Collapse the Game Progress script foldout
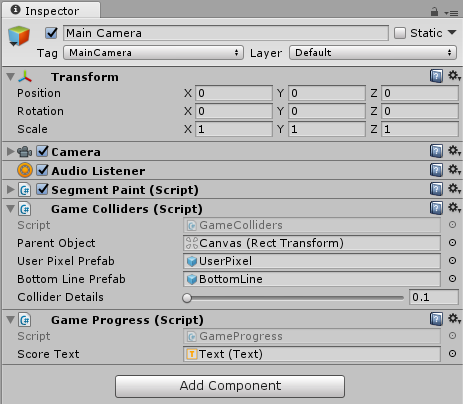The image size is (463, 404). point(11,320)
